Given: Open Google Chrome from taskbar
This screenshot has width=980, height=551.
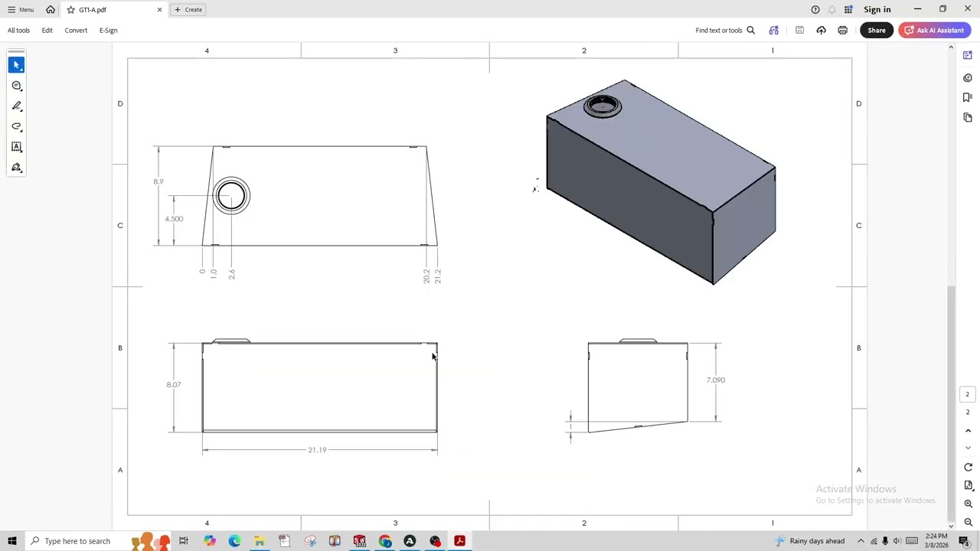Looking at the screenshot, I should pos(384,541).
